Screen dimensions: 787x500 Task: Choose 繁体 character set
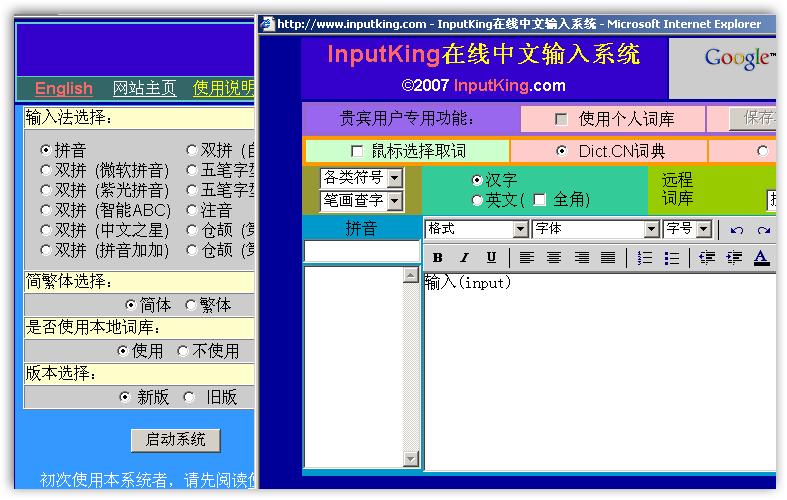(x=191, y=305)
